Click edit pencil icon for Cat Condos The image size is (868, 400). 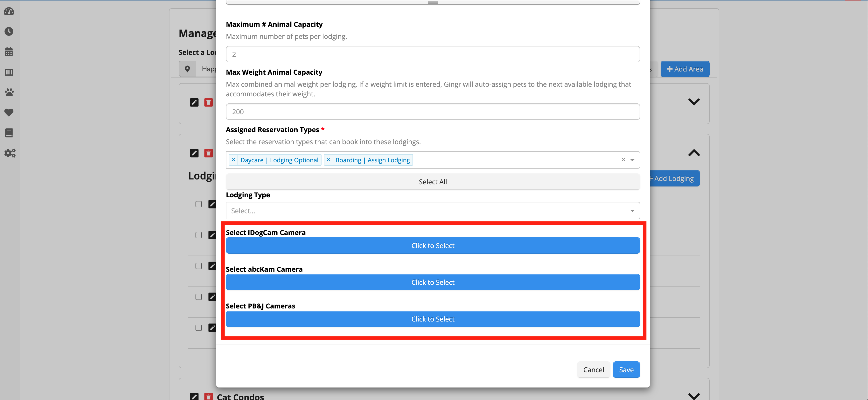pyautogui.click(x=194, y=397)
